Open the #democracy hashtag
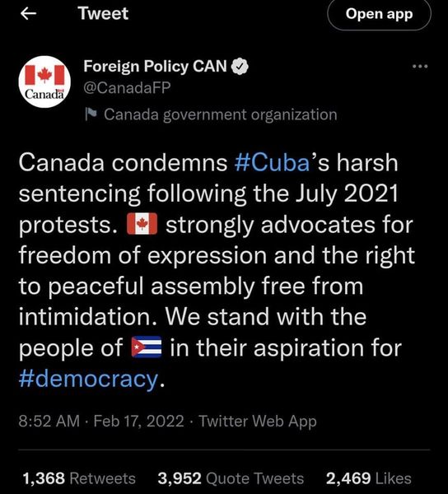Screen dimensions: 448x494 [88, 379]
